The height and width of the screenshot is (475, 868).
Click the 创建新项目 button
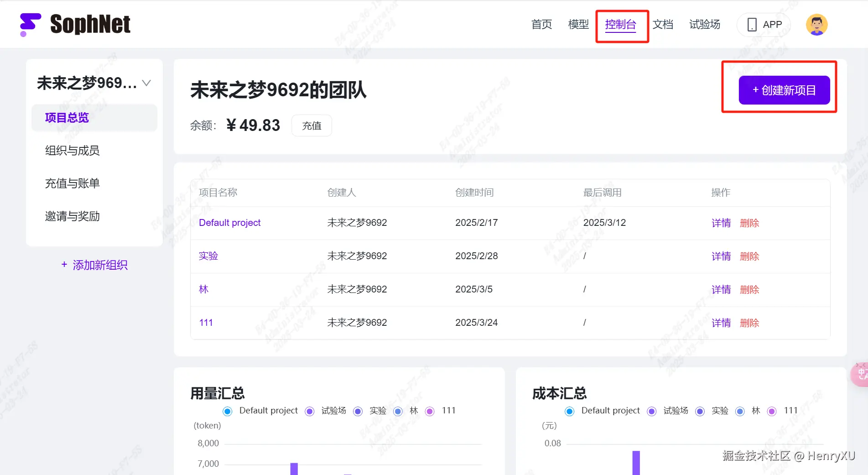coord(784,90)
